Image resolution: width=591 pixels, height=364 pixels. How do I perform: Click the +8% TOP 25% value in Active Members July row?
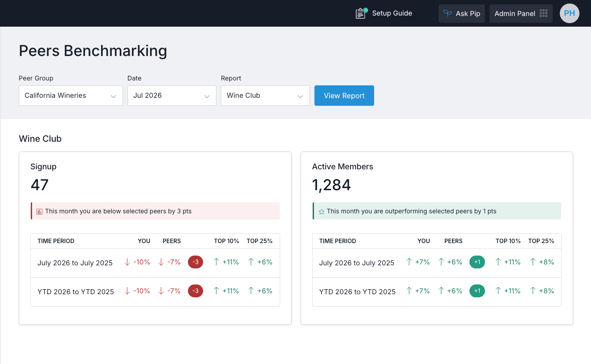point(547,262)
